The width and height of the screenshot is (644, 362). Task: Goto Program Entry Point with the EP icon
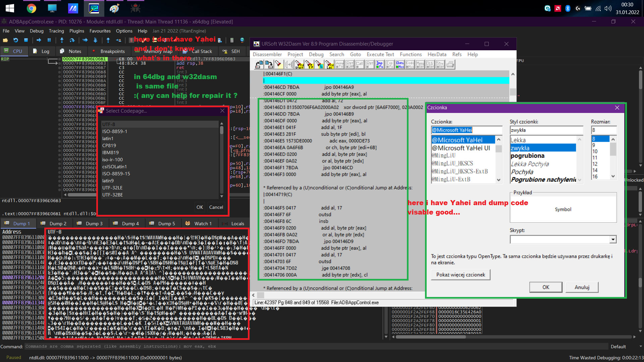(309, 64)
